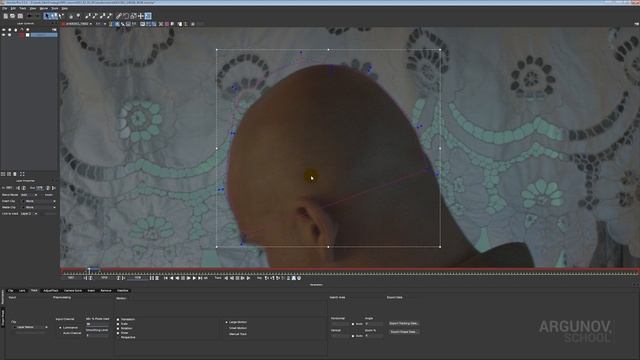Toggle the Horizontal search area Auto checkbox
Viewport: 640px width, 360px height.
coord(353,324)
